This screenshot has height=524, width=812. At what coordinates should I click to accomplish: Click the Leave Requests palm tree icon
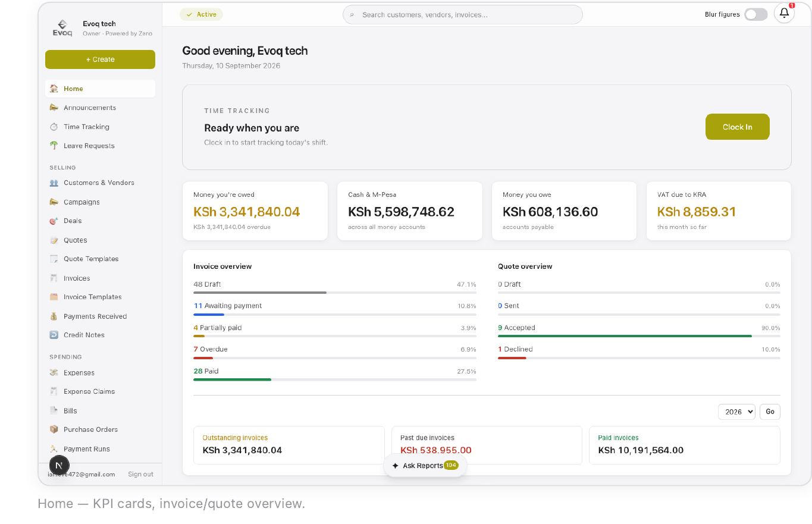(54, 146)
